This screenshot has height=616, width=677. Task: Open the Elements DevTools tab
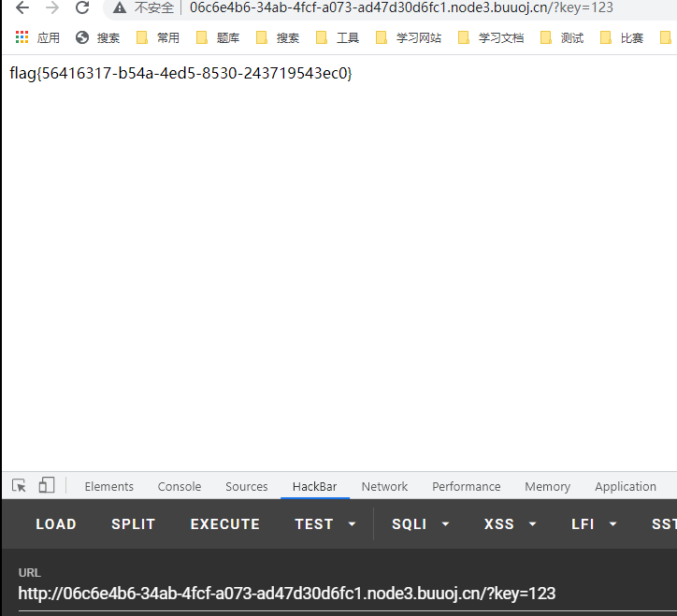(108, 486)
